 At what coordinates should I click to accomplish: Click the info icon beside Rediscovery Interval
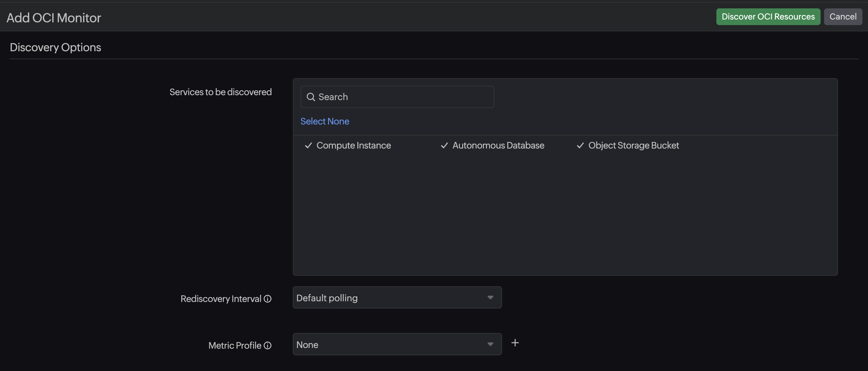coord(267,299)
